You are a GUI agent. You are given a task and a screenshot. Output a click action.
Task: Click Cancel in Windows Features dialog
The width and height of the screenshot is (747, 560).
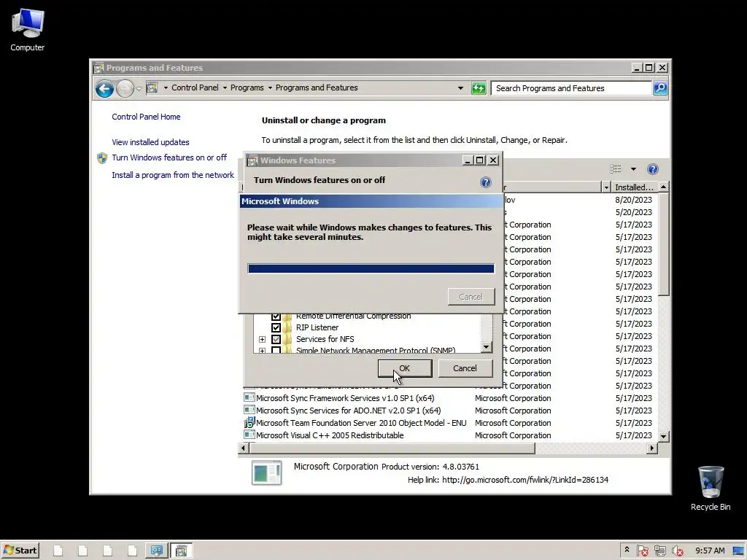465,368
